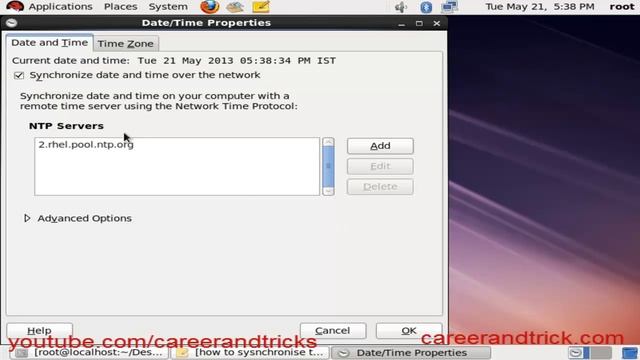Switch to second workspace in pager
Viewport: 640px width, 360px height.
pos(601,353)
